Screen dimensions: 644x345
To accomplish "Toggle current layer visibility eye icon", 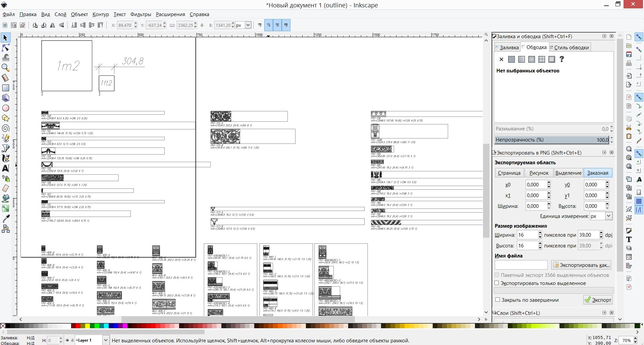I will tap(67, 340).
